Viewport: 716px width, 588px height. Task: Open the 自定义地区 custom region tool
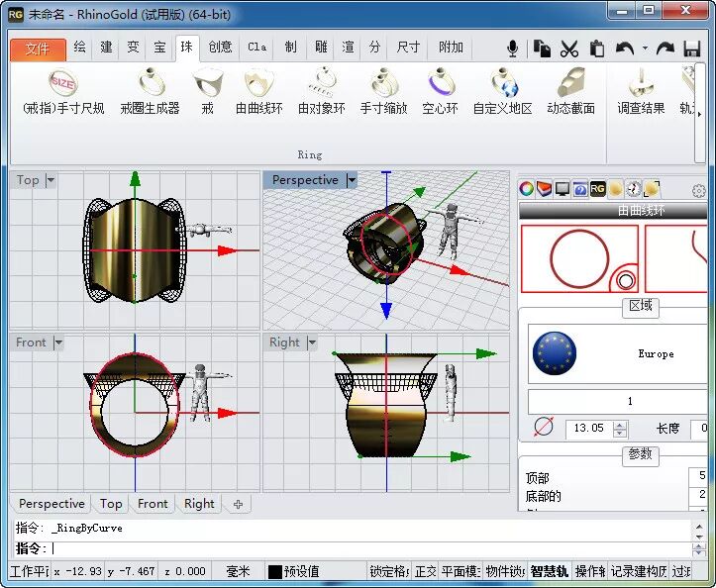tap(502, 92)
